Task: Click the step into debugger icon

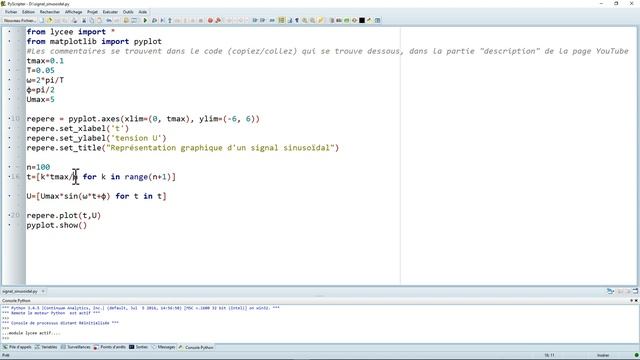Action: point(162,20)
